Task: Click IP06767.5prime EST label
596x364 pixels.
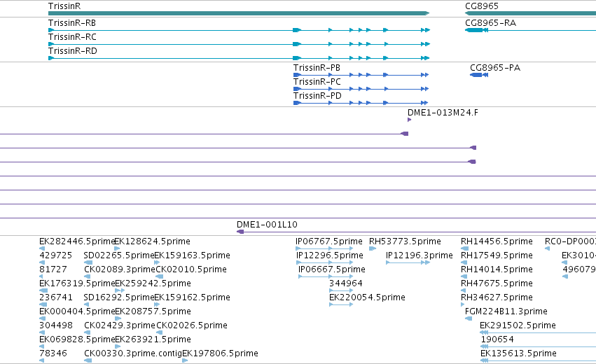Action: pos(329,241)
